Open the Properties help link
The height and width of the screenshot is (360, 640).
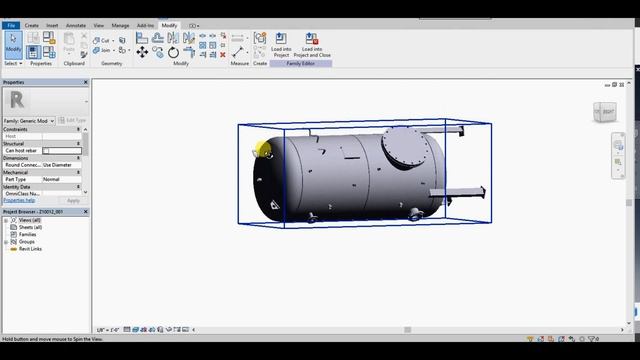tap(19, 200)
